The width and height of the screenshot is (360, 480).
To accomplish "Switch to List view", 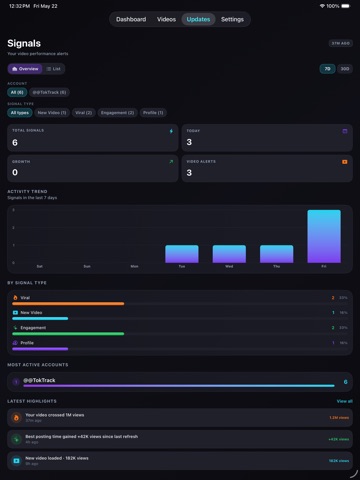I will [54, 69].
